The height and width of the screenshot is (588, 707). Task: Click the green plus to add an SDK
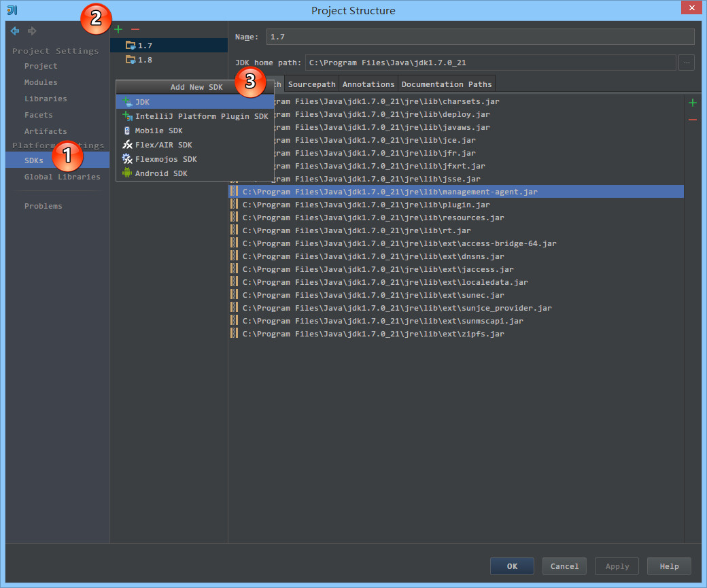tap(118, 29)
